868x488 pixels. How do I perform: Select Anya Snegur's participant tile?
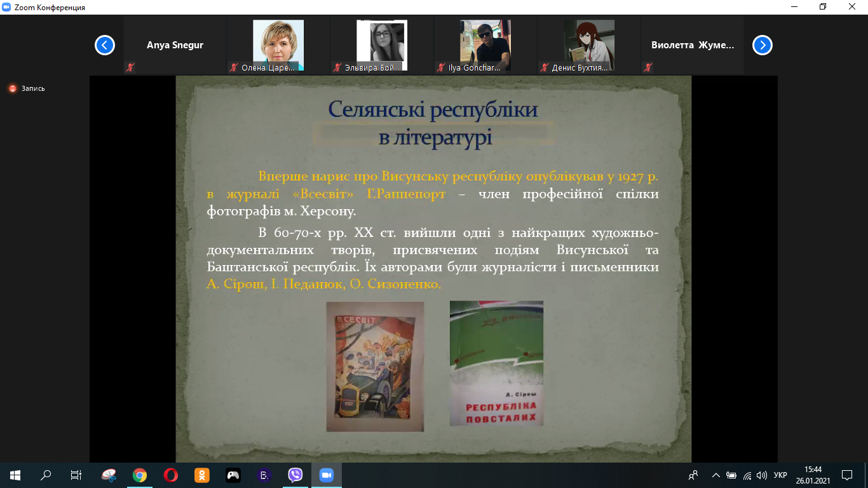tap(175, 45)
